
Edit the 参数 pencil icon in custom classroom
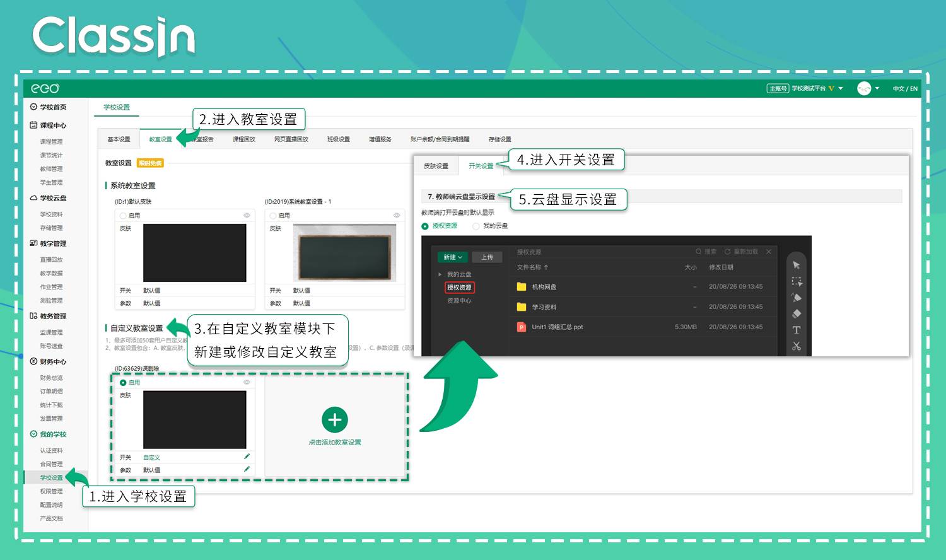click(247, 469)
